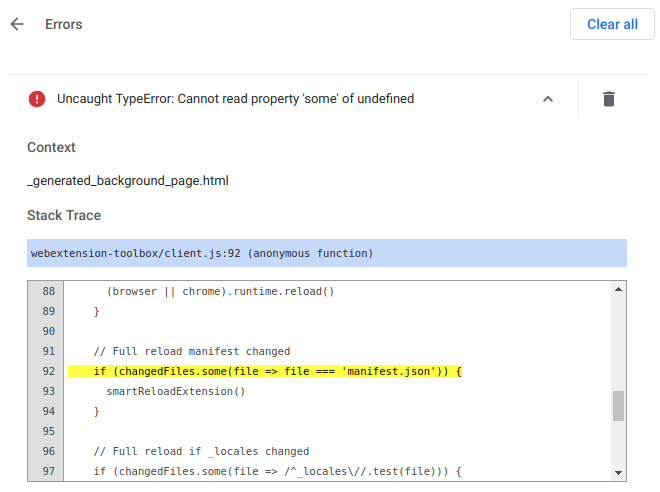The width and height of the screenshot is (660, 492).
Task: Click the '// Full reload manifest changed' comment
Action: coord(192,351)
